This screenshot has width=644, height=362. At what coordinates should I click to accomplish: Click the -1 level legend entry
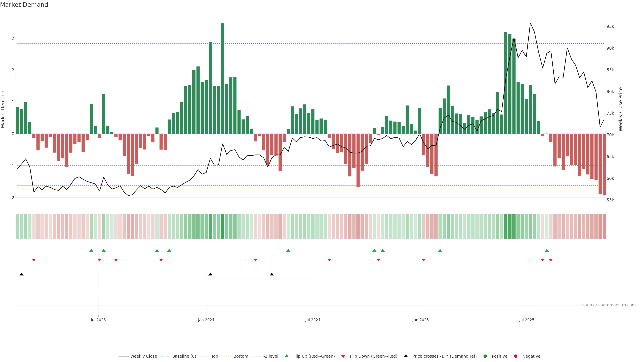(271, 356)
